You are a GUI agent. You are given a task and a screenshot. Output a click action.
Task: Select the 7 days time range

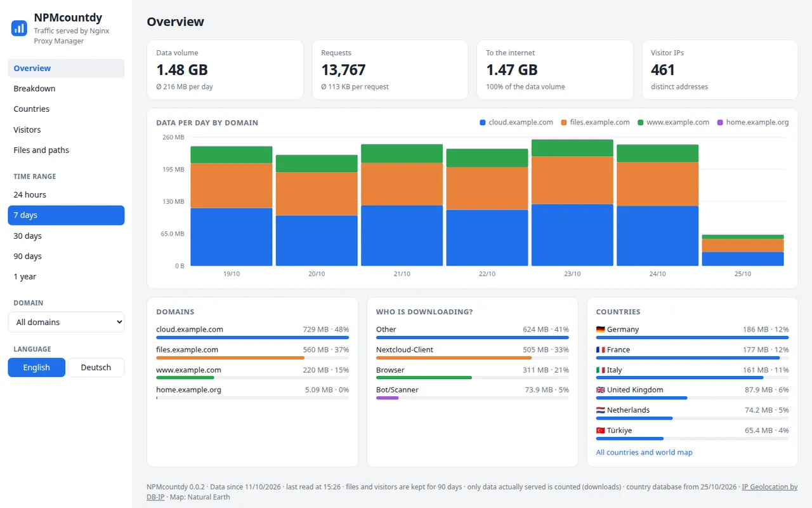(x=66, y=215)
